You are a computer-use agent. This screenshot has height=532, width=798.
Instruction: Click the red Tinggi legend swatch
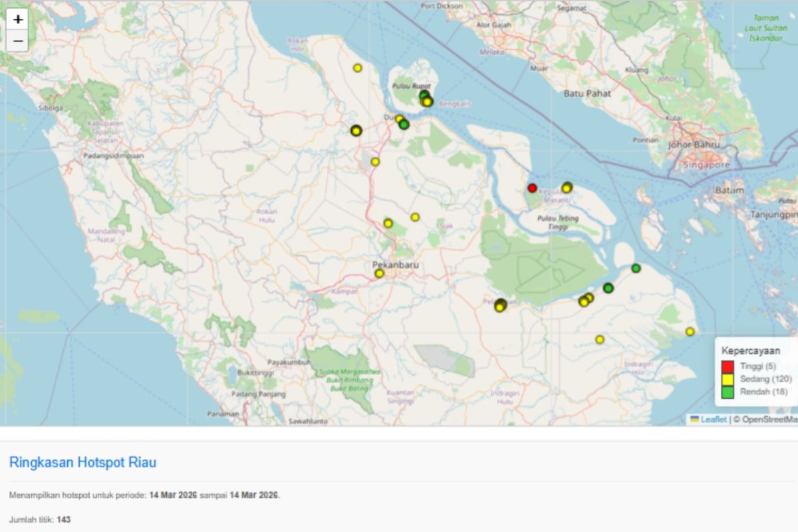[x=728, y=366]
